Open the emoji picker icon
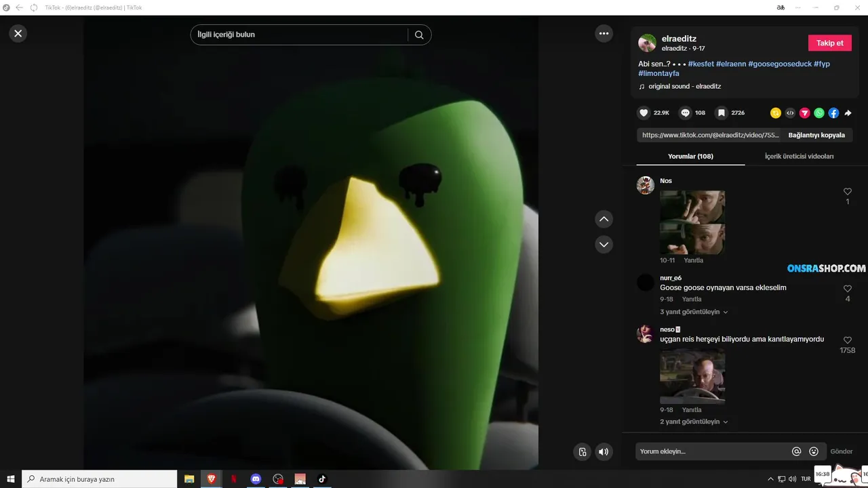This screenshot has height=488, width=868. click(814, 451)
